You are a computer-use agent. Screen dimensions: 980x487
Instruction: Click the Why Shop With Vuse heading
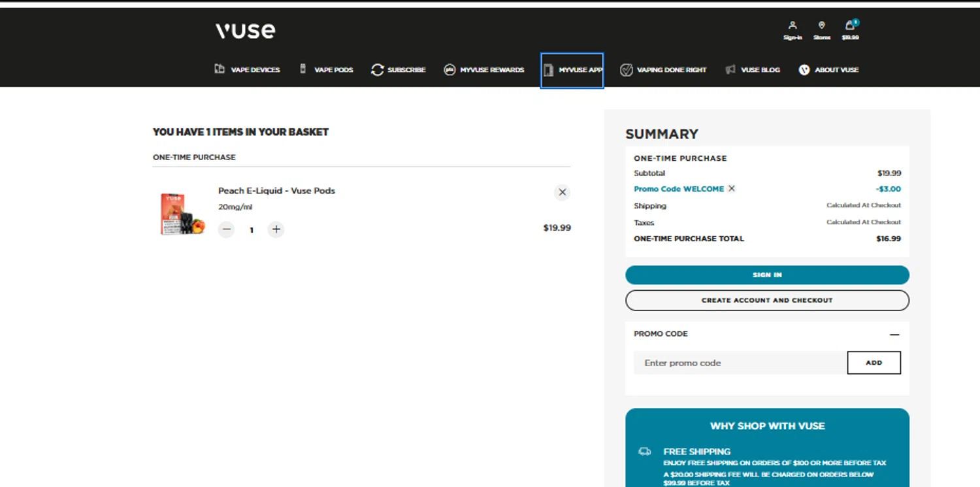(x=768, y=426)
